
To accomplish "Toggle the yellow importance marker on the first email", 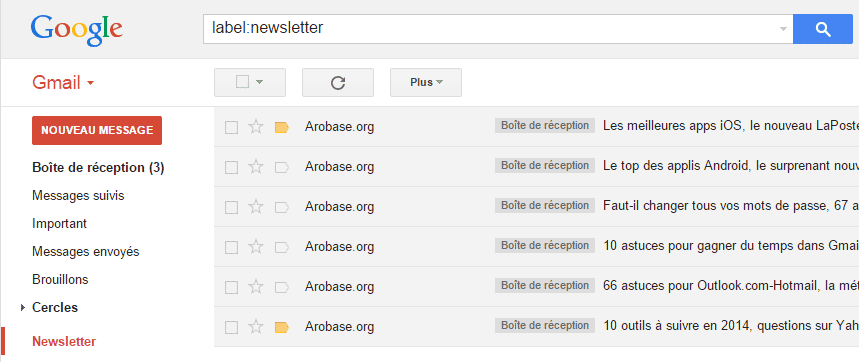I will click(282, 128).
